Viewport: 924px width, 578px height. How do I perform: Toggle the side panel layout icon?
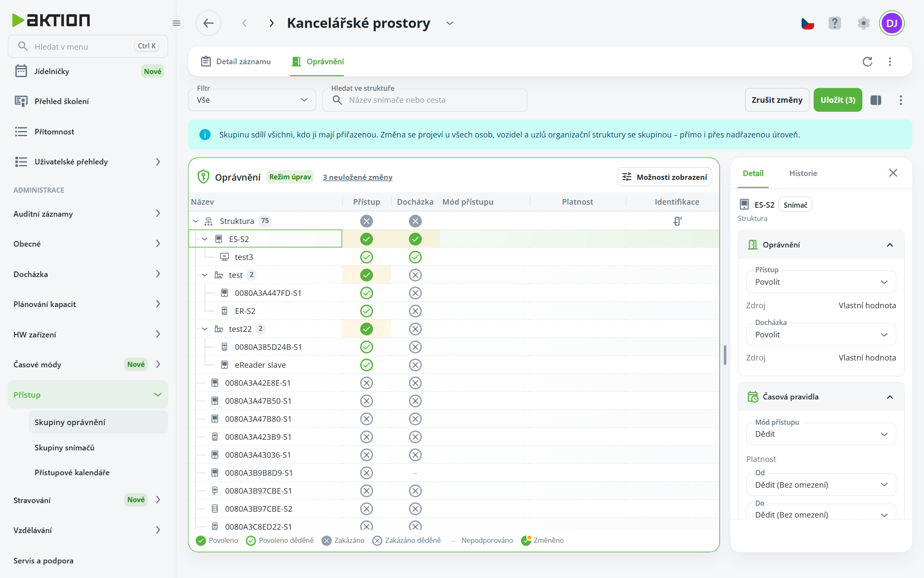pyautogui.click(x=876, y=100)
